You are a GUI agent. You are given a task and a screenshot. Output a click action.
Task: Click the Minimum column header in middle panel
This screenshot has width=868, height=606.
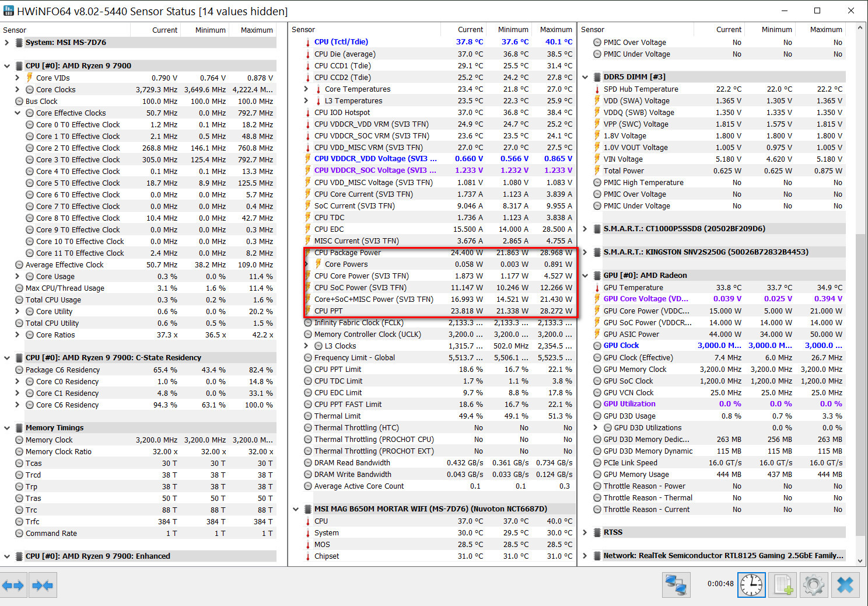(510, 30)
